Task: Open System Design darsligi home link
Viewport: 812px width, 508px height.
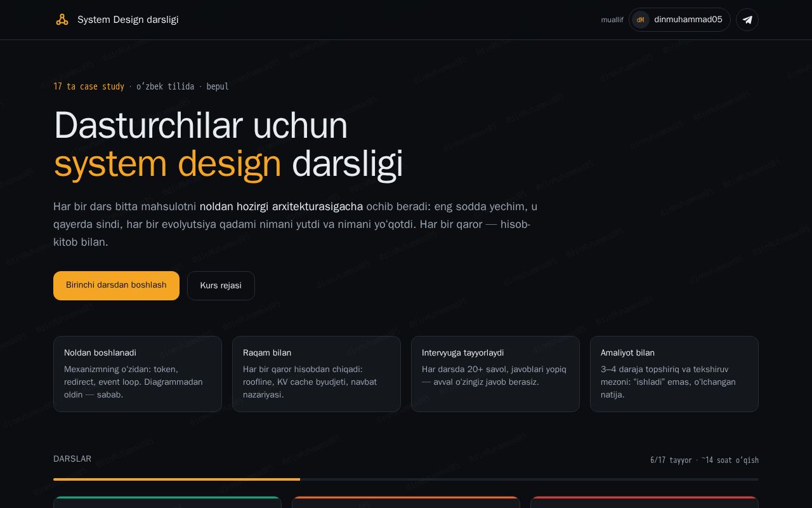Action: coord(116,20)
